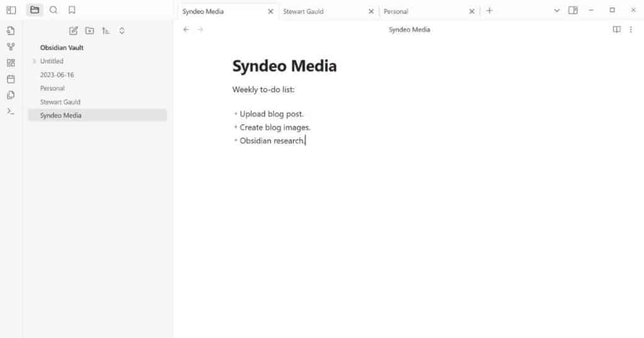The image size is (644, 338).
Task: Close the Stewart Gauld tab
Action: [371, 11]
